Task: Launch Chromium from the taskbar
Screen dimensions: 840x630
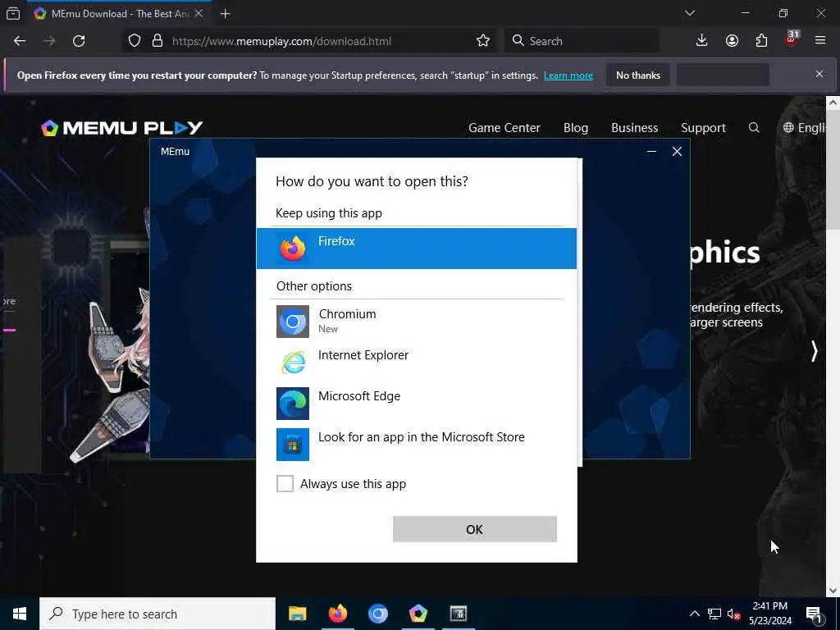Action: pyautogui.click(x=377, y=614)
